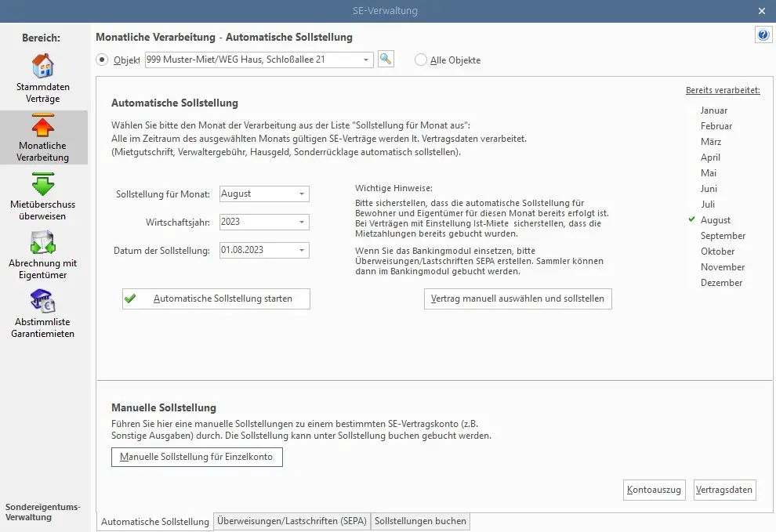This screenshot has width=776, height=532.
Task: Click November in Bereits verarbeitet list
Action: pyautogui.click(x=723, y=267)
